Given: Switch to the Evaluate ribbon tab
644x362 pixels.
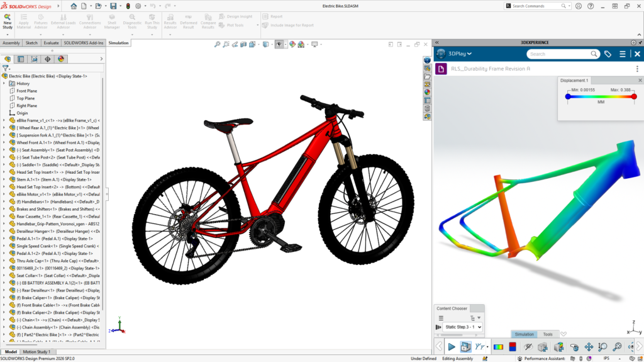Looking at the screenshot, I should (x=51, y=43).
